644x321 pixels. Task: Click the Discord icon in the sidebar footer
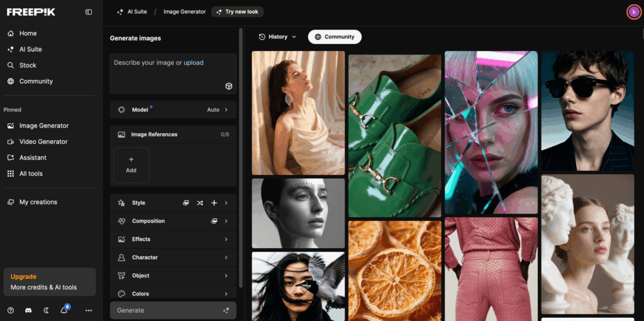[x=28, y=310]
